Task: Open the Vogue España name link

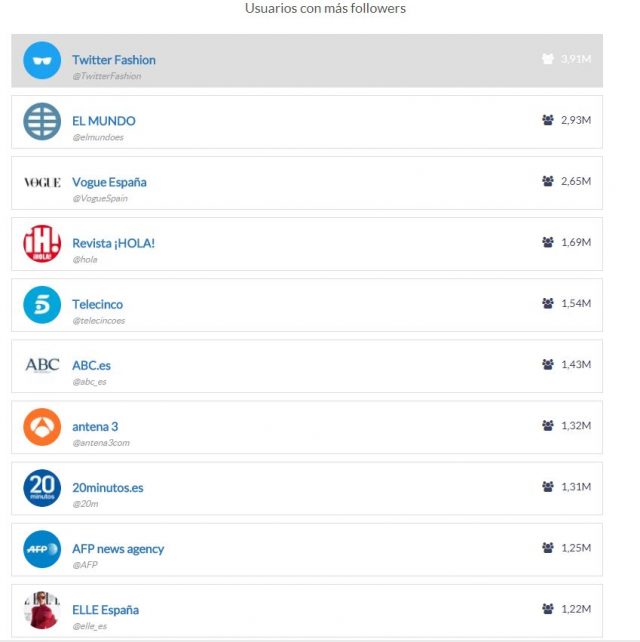Action: tap(109, 182)
